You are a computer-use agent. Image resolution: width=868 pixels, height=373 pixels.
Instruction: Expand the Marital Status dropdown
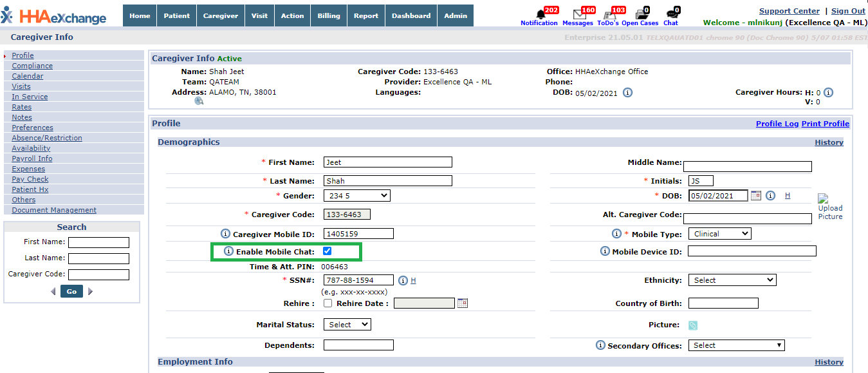click(347, 325)
